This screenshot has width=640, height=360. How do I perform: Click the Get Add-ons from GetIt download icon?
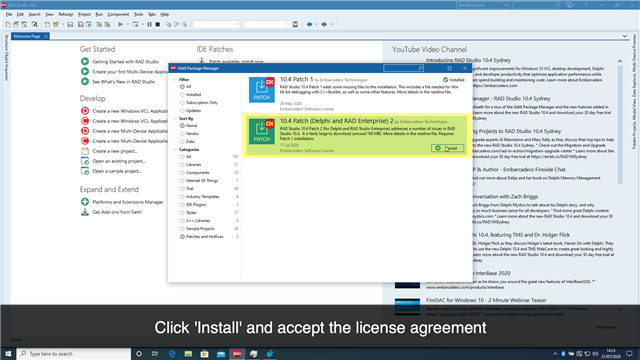point(85,212)
